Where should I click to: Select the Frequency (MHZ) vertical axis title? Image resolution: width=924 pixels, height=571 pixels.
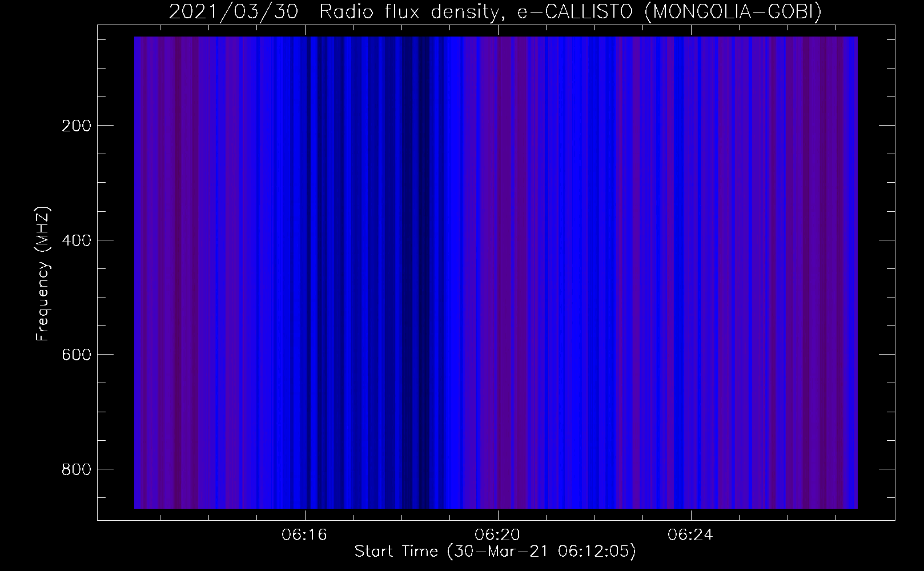[43, 274]
